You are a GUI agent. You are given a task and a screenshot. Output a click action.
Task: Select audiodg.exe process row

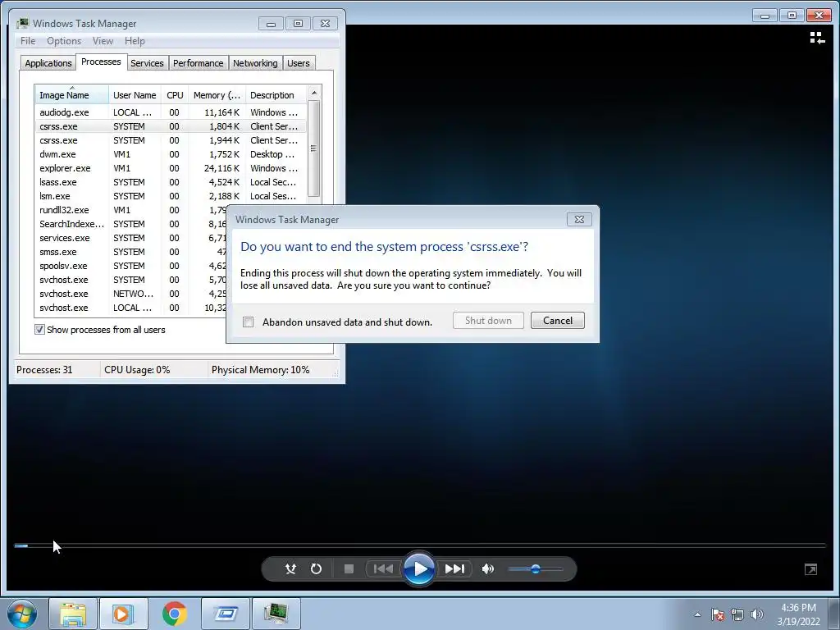(x=171, y=112)
